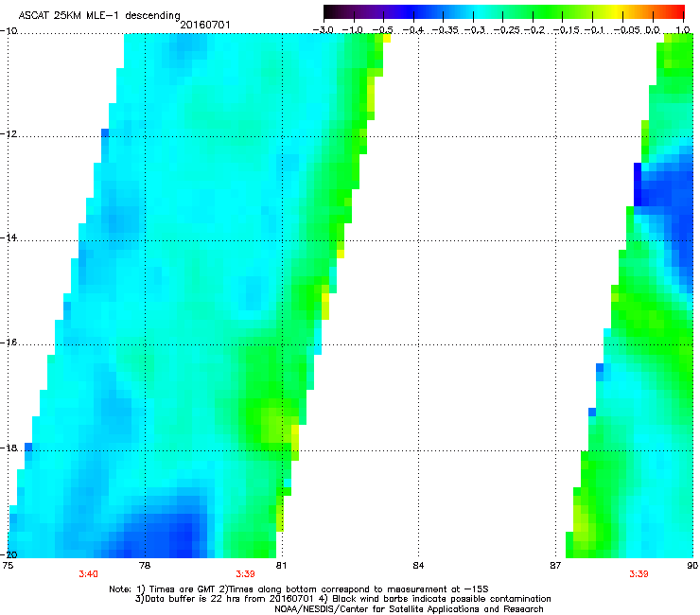Click longitude axis label 84
The width and height of the screenshot is (700, 615).
pos(418,566)
